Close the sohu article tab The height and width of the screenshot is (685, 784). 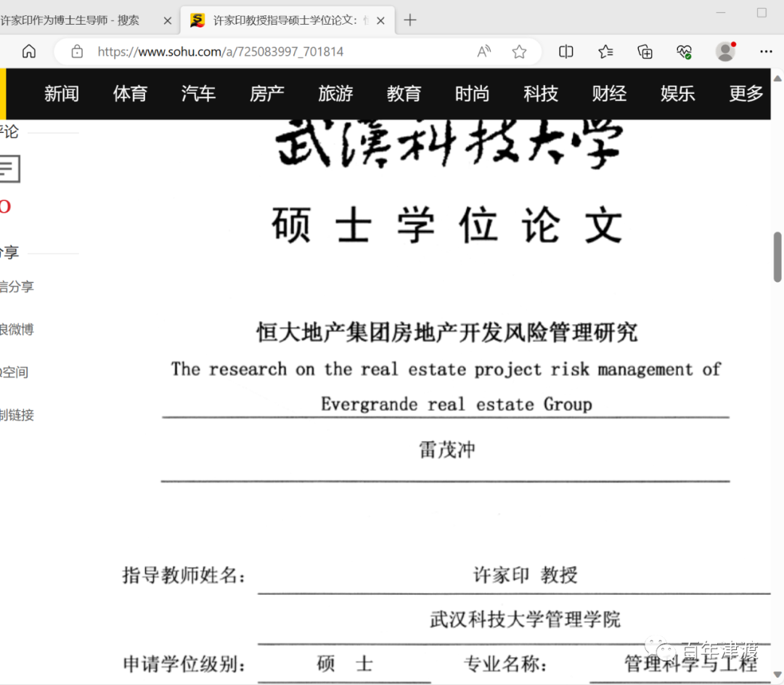380,20
